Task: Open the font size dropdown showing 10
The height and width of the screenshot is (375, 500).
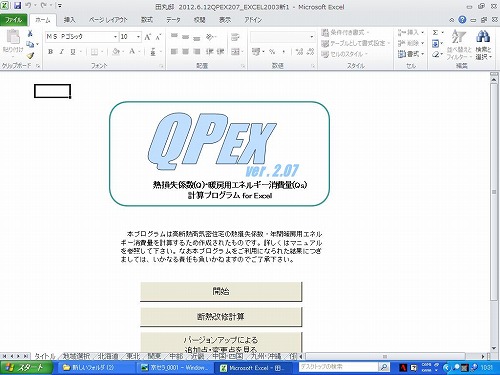Action: pyautogui.click(x=138, y=37)
